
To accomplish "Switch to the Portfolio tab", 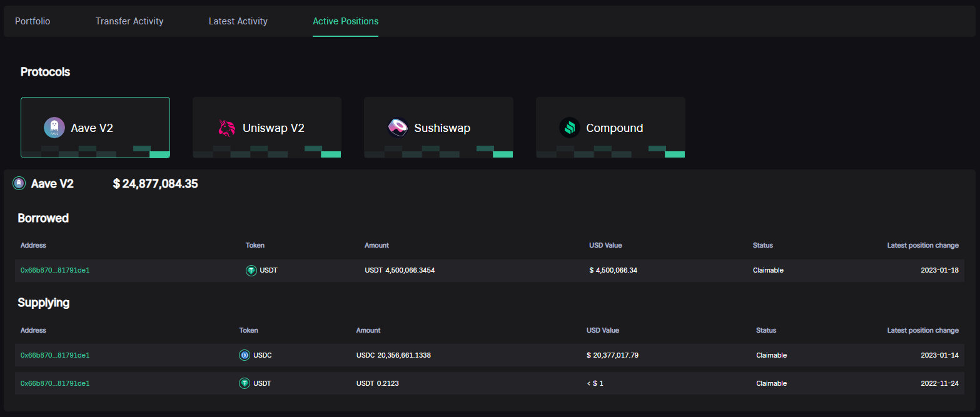I will coord(33,21).
